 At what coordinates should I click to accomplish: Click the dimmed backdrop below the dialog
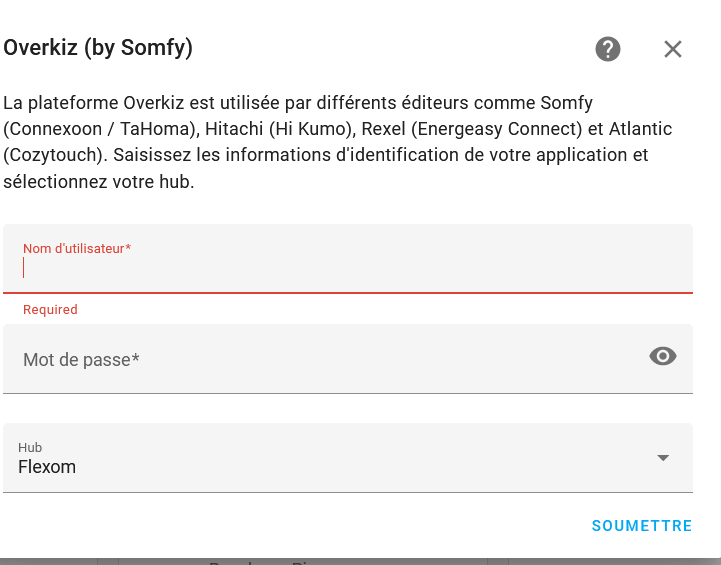[x=360, y=561]
